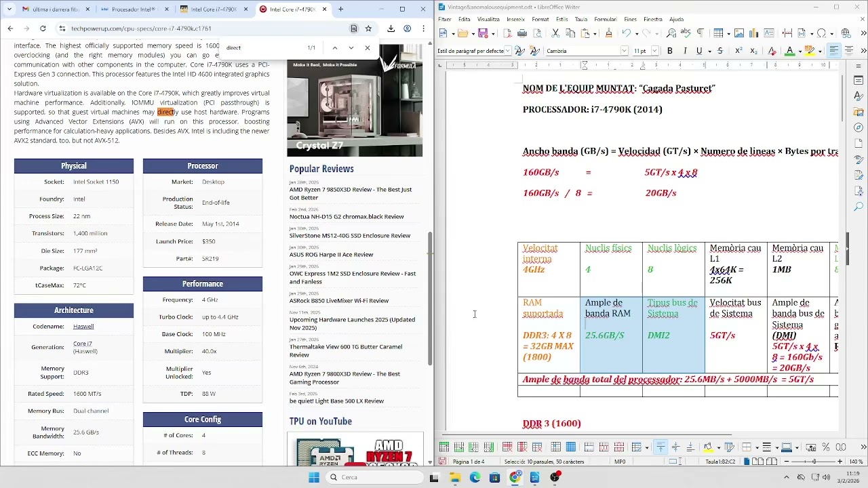Image resolution: width=868 pixels, height=488 pixels.
Task: Export the Writer document as PDF
Action: coord(507,33)
